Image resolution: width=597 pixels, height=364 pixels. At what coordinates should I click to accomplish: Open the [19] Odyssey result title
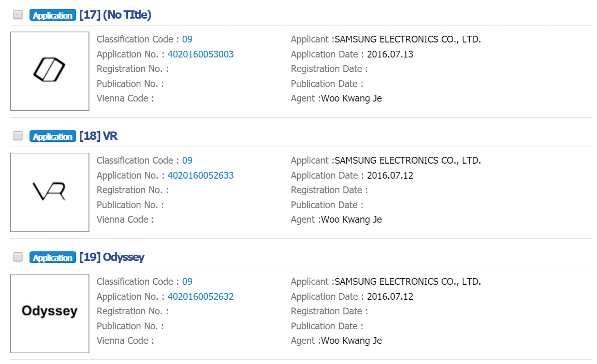pyautogui.click(x=112, y=257)
